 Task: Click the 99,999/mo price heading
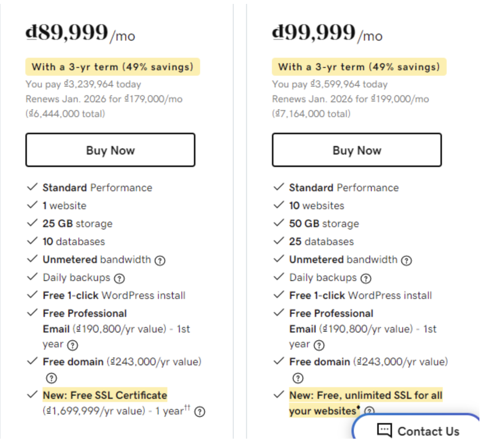coord(327,33)
